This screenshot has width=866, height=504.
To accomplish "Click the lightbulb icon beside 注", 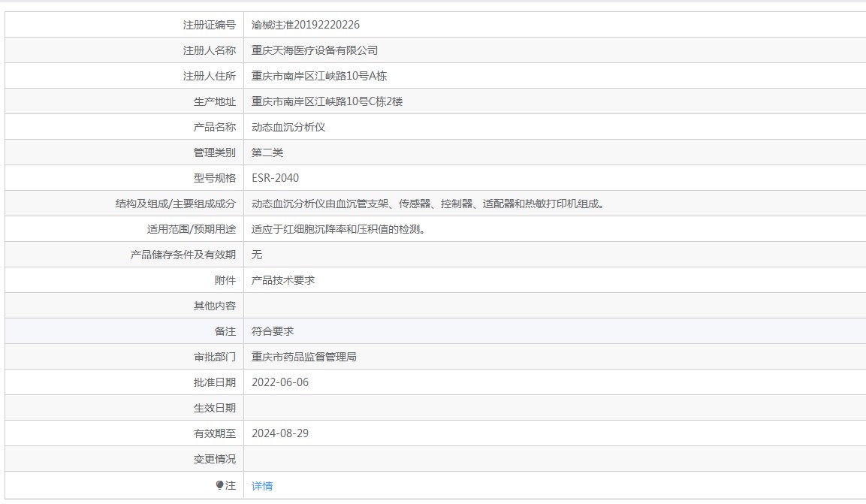I will (x=220, y=485).
